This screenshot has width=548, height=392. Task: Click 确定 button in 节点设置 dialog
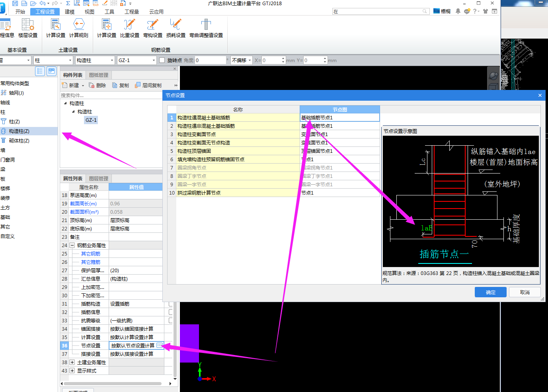coord(491,292)
